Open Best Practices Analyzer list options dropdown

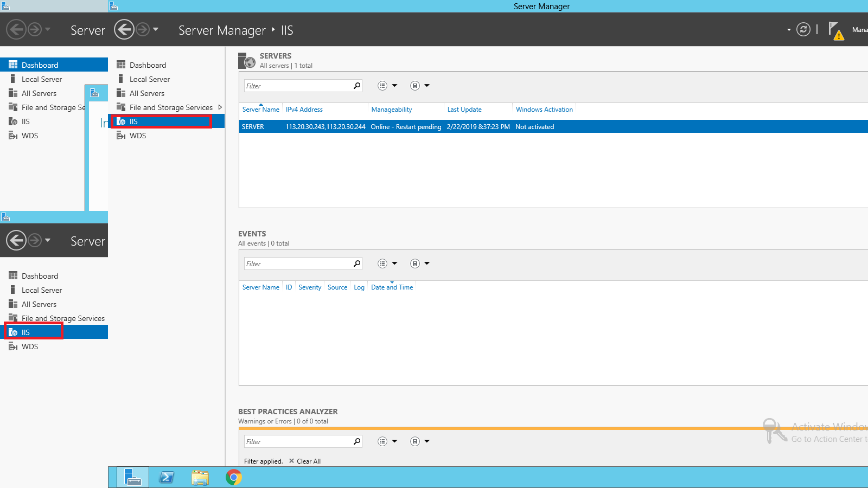387,441
